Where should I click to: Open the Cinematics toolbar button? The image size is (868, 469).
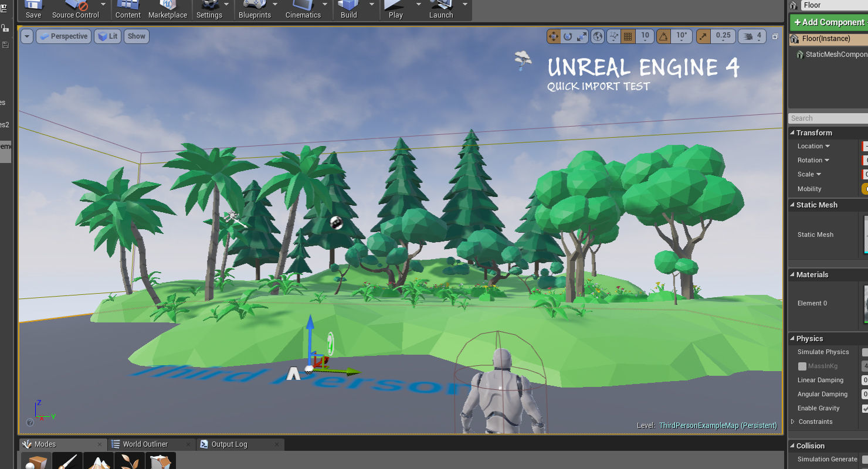[x=303, y=10]
